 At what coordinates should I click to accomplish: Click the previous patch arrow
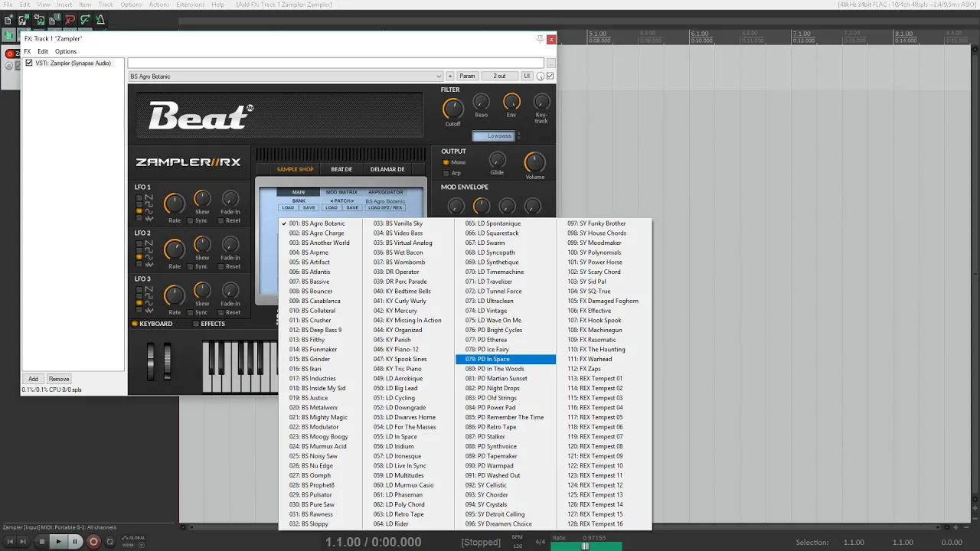(x=332, y=201)
